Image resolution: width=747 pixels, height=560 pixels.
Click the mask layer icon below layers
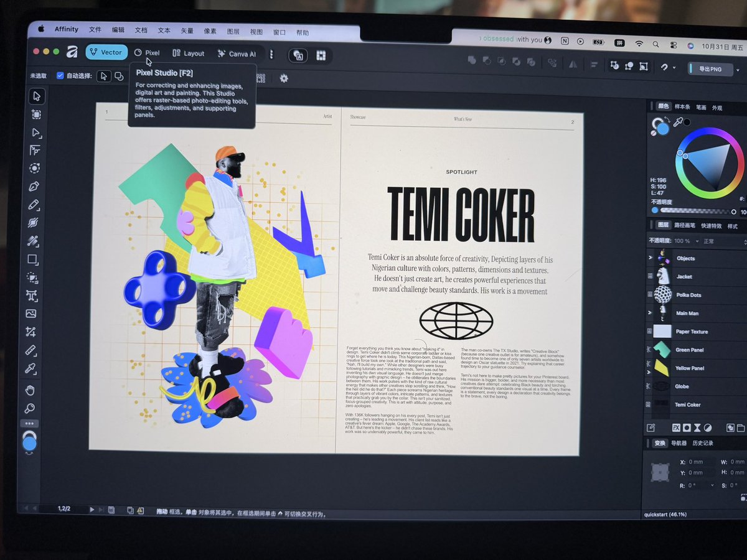(687, 427)
